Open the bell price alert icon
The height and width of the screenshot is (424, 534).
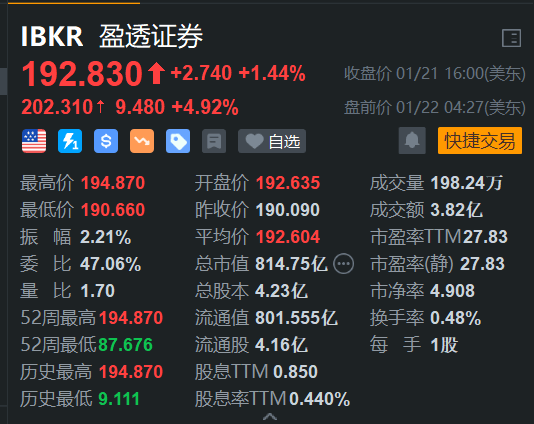coord(412,141)
